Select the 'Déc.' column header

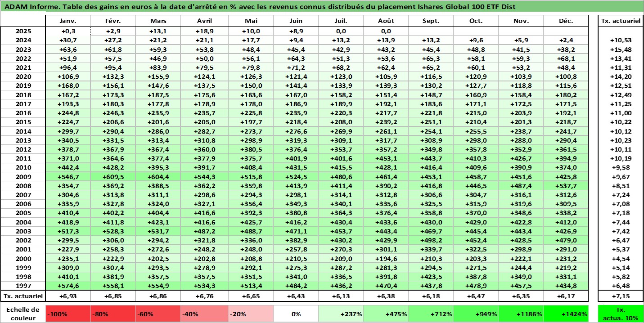566,21
